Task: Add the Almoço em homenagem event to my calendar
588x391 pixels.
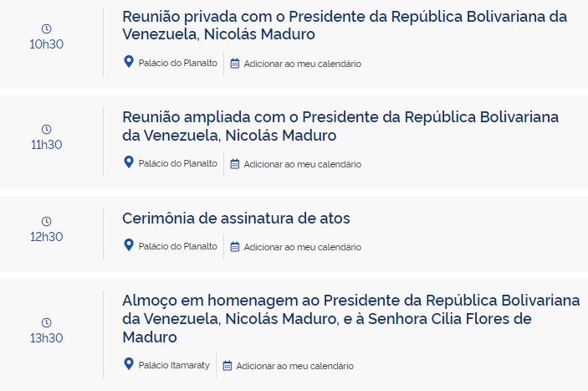Action: click(294, 366)
